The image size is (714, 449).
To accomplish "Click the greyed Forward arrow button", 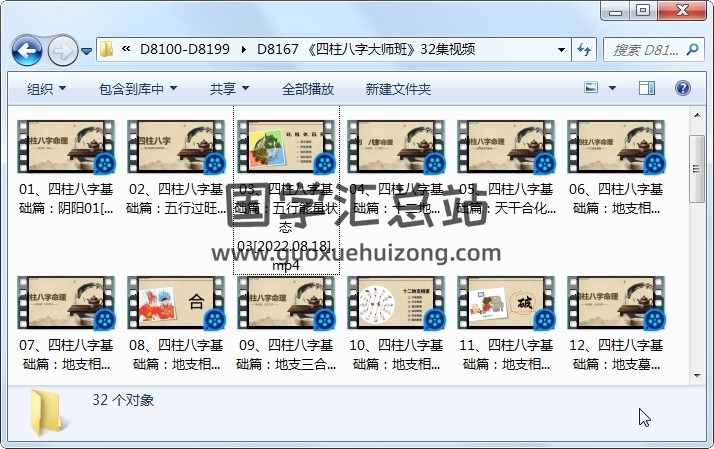I will click(x=62, y=50).
